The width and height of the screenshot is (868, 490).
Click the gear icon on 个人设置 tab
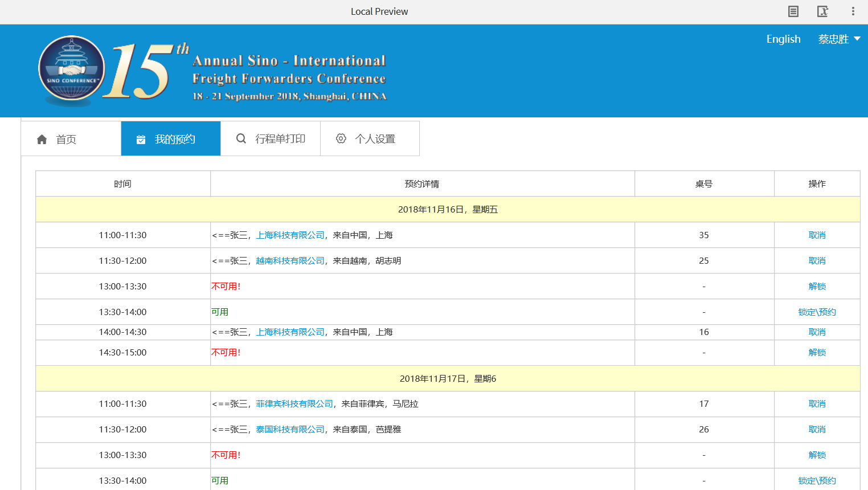(341, 138)
